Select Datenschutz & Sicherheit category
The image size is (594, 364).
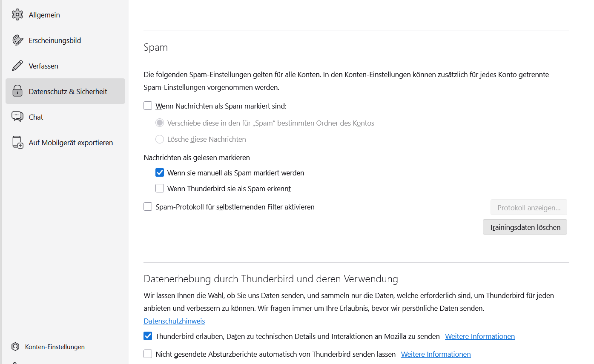(x=65, y=91)
